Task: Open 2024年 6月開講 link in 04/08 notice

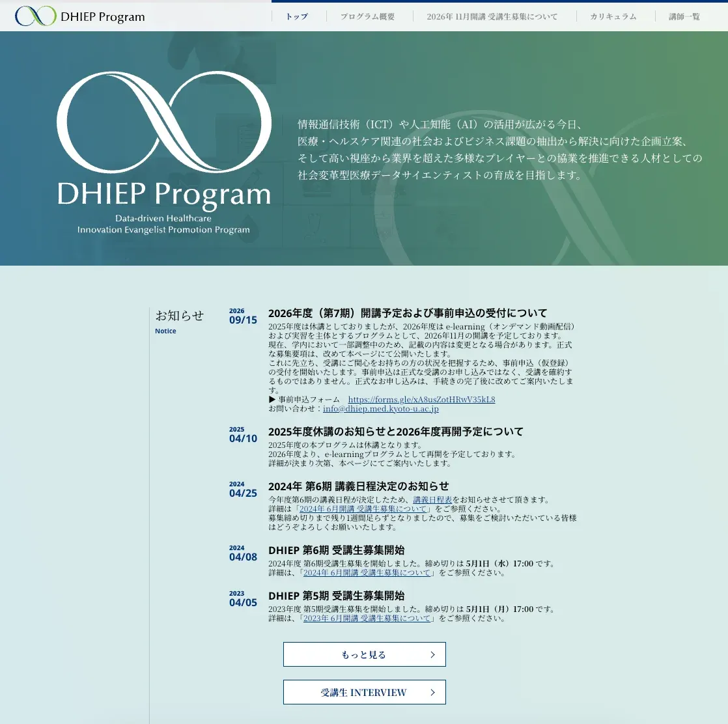Action: coord(367,573)
